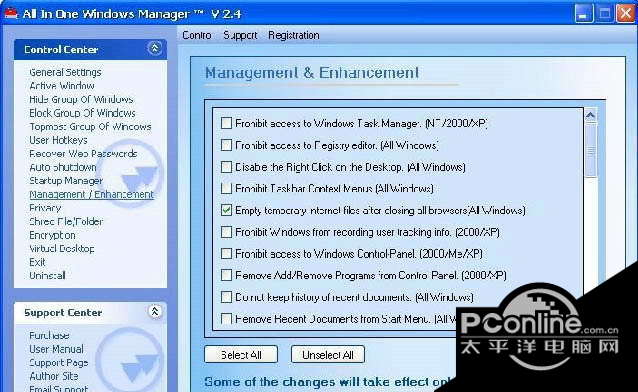
Task: Check Remove Recent Documents from Start Menu
Action: [226, 318]
